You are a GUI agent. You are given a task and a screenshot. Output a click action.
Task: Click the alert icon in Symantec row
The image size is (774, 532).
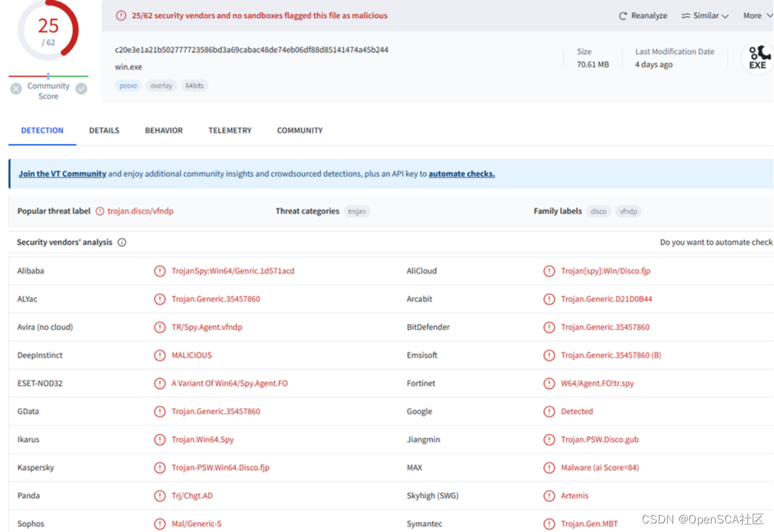(549, 524)
